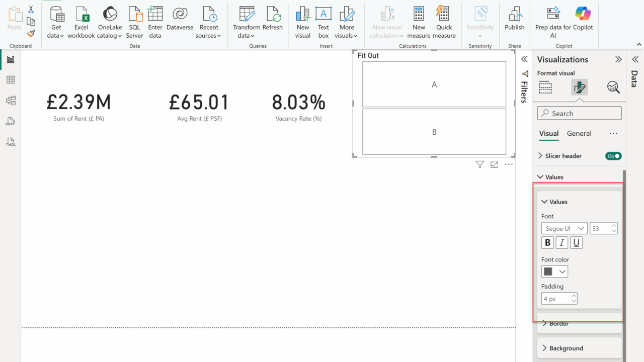The image size is (644, 362).
Task: Turn off the Slicer header toggle
Action: tap(613, 156)
